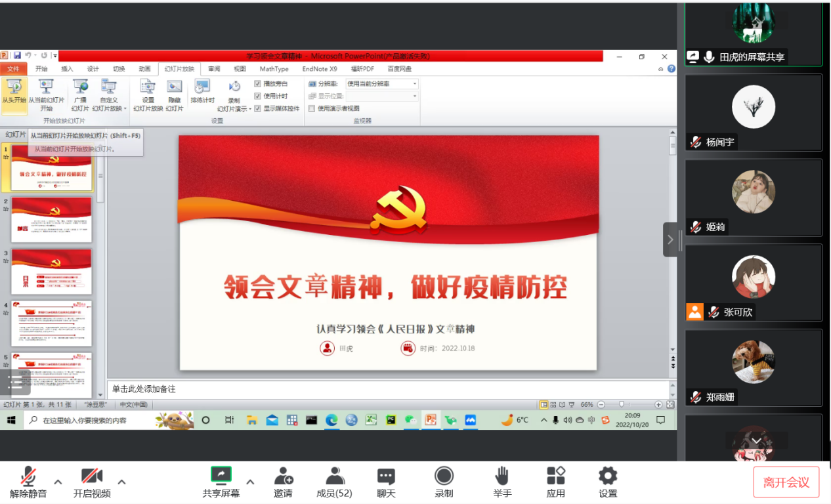Click the Share Screen icon in meeting toolbar
831x504 pixels.
[x=221, y=475]
